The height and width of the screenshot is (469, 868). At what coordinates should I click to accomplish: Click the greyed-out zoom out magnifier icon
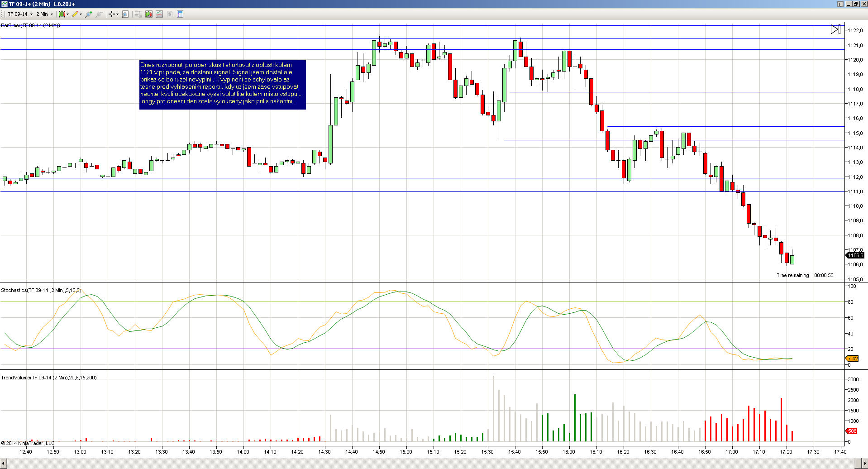(99, 14)
